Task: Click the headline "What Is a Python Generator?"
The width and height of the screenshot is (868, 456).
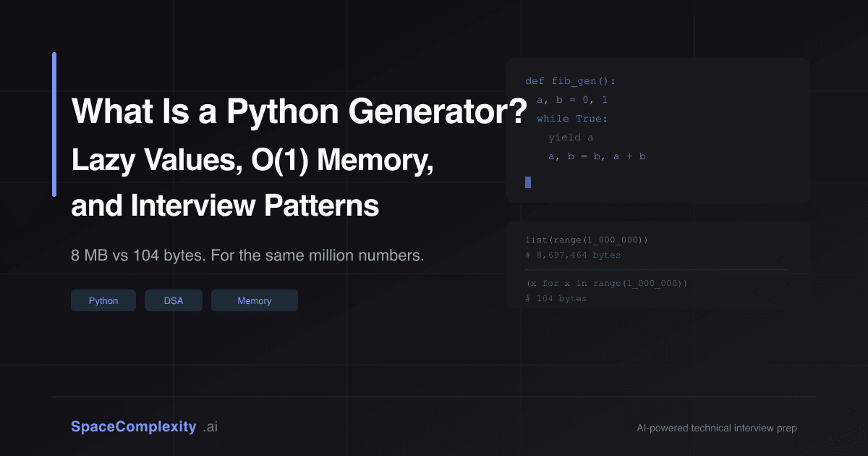Action: click(298, 112)
